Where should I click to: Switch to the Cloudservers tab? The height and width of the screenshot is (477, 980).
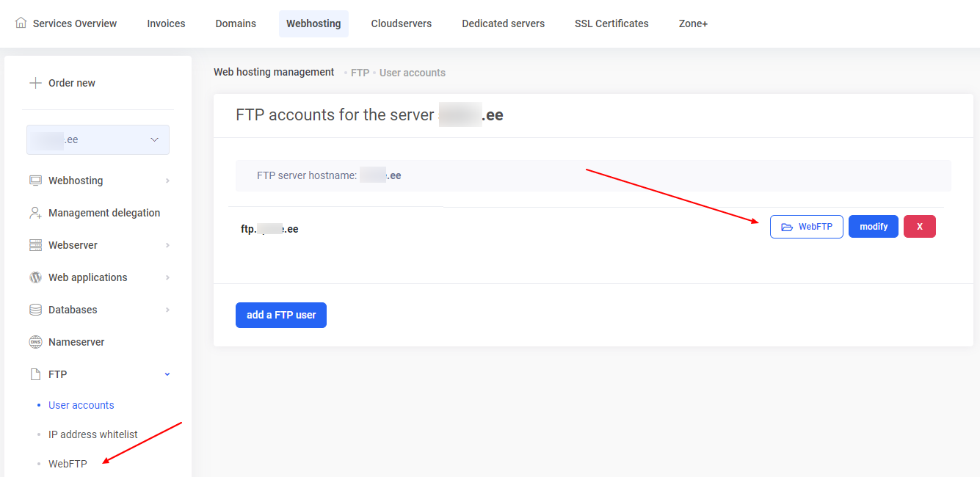click(x=401, y=23)
